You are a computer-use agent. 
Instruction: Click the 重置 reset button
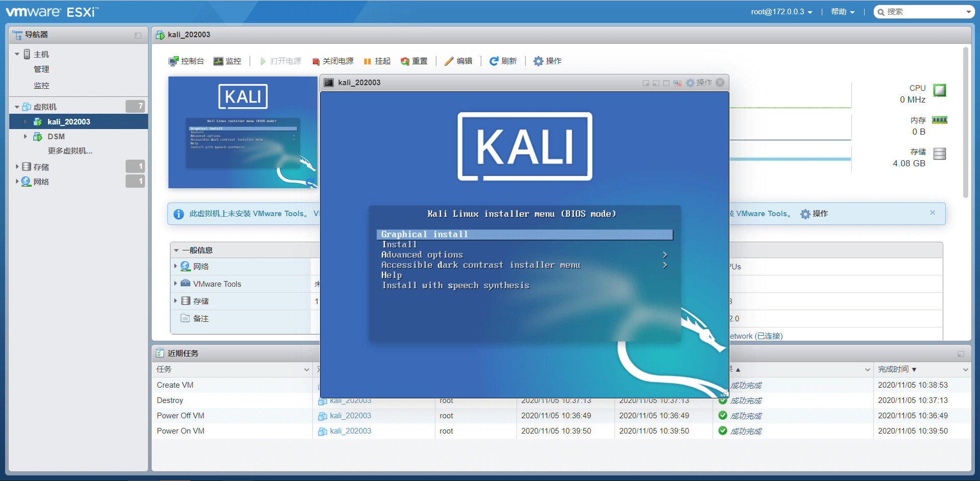tap(414, 61)
